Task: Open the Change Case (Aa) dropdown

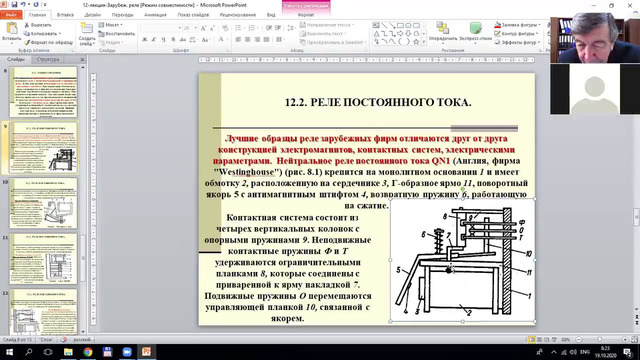Action: (x=205, y=40)
